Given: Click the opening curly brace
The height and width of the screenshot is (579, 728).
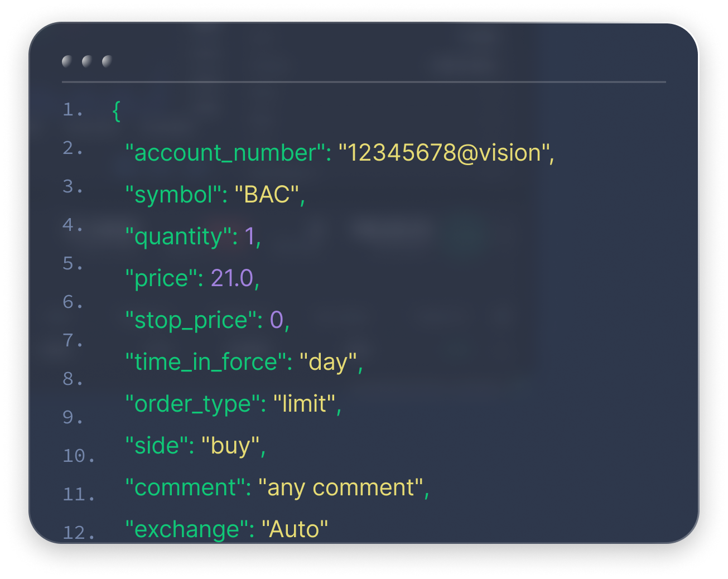Looking at the screenshot, I should pos(116,110).
